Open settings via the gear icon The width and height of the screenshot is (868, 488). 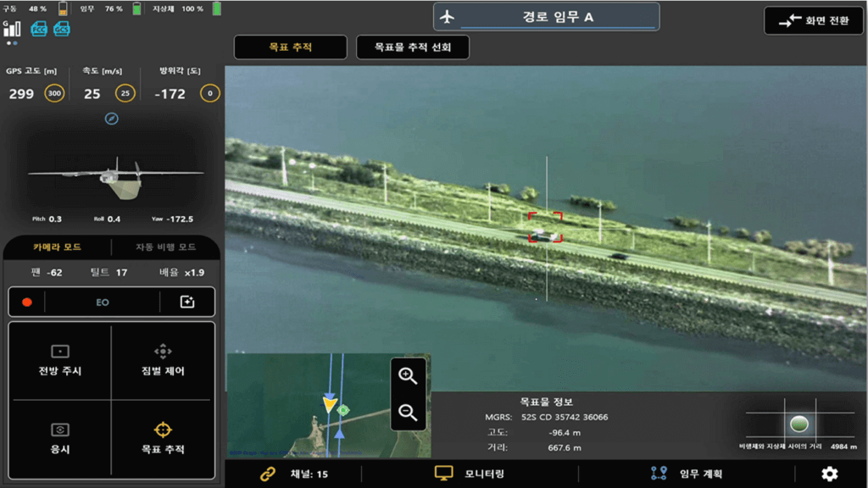pos(829,474)
